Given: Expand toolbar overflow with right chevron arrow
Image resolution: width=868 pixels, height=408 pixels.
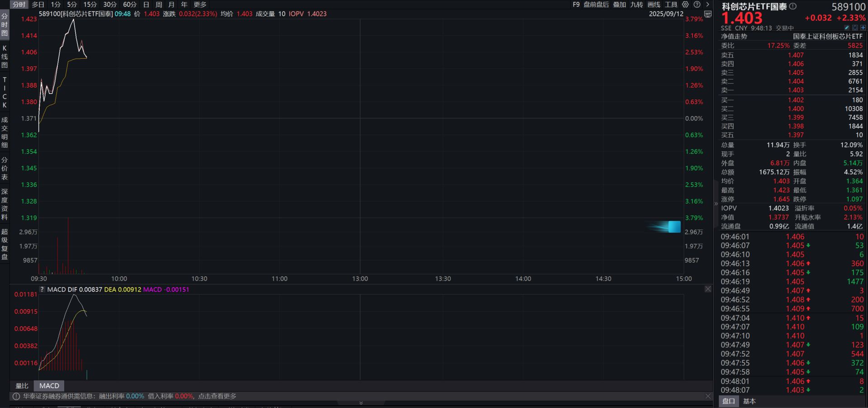Looking at the screenshot, I should (708, 5).
